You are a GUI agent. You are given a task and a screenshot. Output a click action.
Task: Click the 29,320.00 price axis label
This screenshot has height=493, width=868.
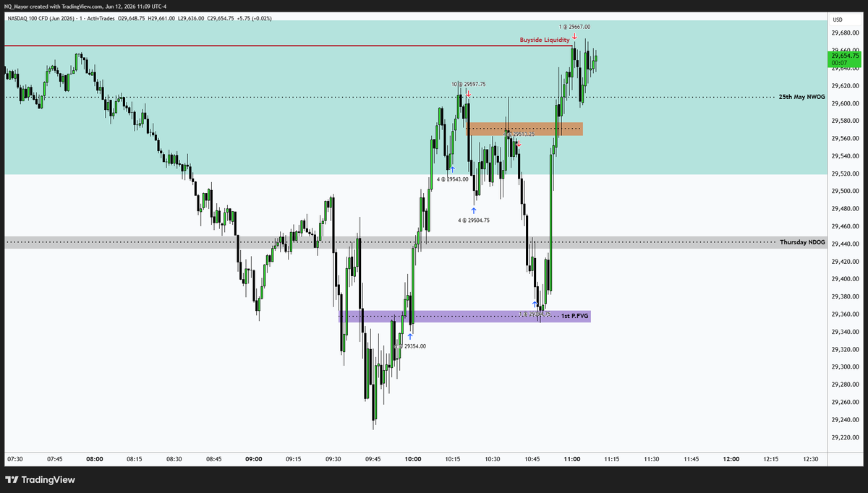click(x=845, y=349)
